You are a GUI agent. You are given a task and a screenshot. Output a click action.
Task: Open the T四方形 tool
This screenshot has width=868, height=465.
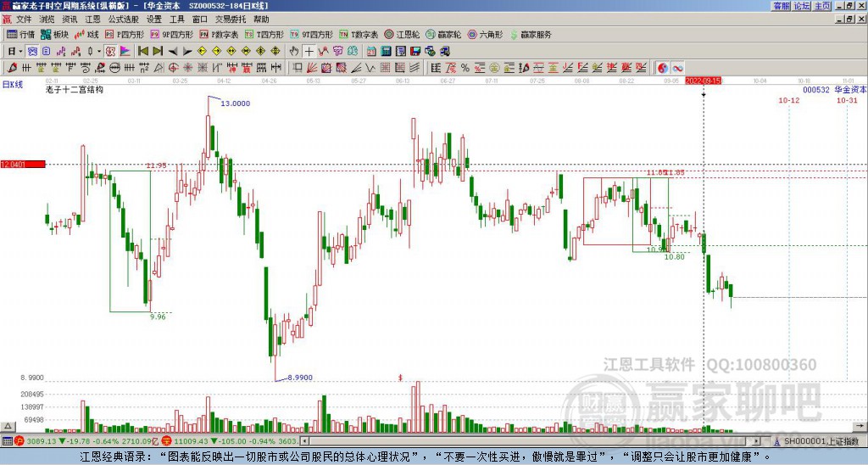[264, 34]
